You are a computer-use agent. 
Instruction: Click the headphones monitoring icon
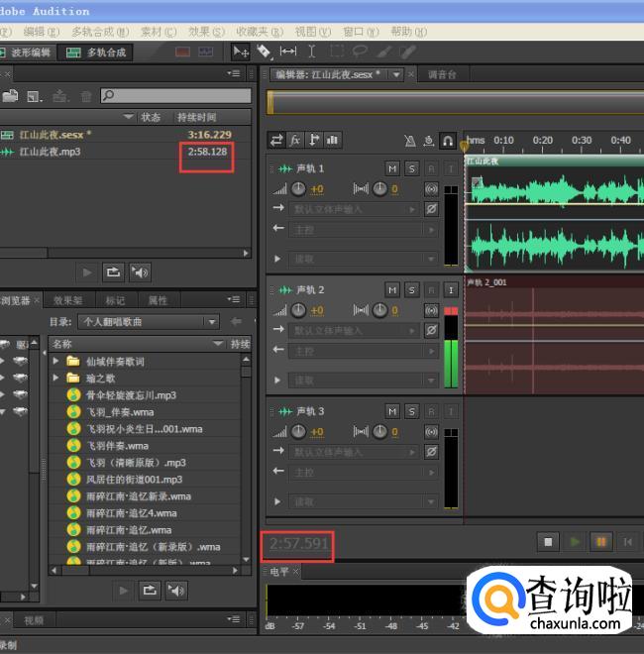[x=448, y=141]
